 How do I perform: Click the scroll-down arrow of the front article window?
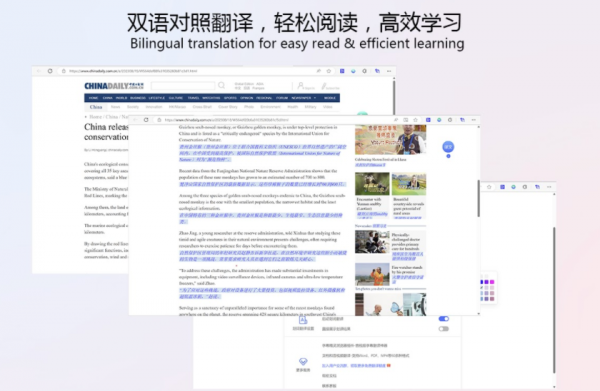coord(478,313)
